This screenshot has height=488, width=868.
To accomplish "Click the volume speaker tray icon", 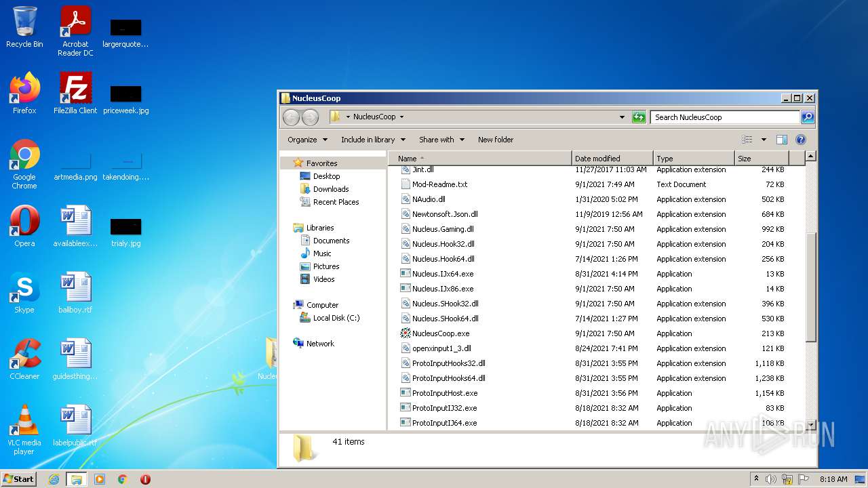I will [771, 479].
